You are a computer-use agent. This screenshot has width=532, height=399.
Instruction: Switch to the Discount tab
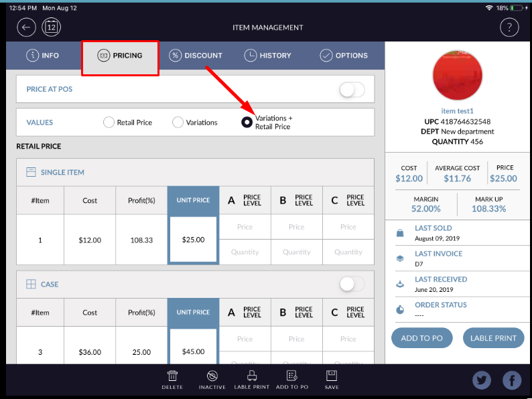196,56
